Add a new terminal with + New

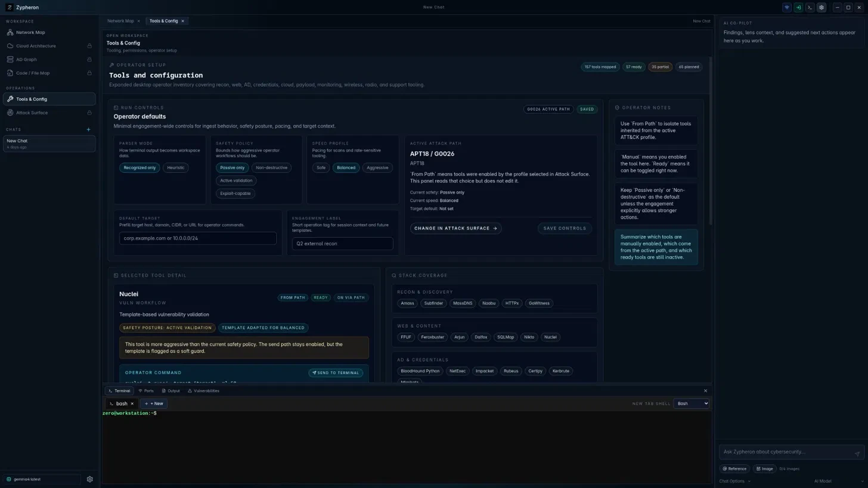pyautogui.click(x=154, y=404)
